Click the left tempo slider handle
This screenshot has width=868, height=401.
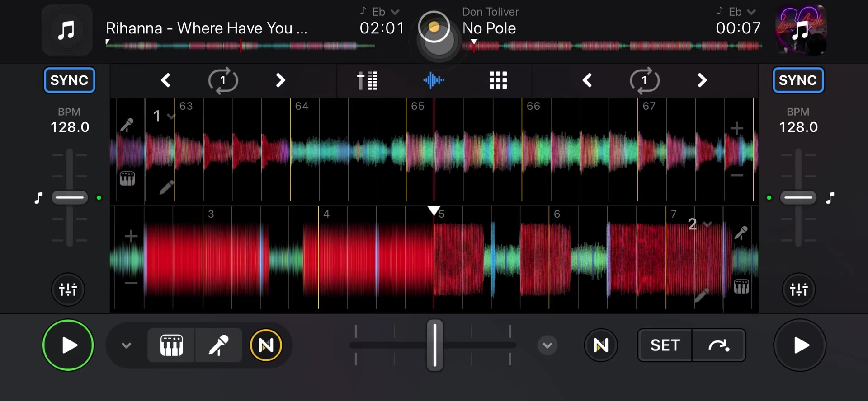[70, 197]
